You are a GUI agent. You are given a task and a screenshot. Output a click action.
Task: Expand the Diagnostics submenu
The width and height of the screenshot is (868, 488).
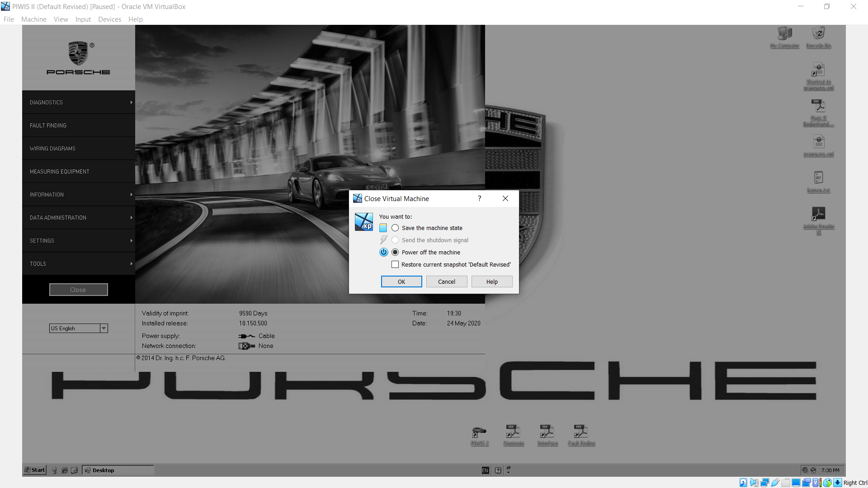click(78, 103)
